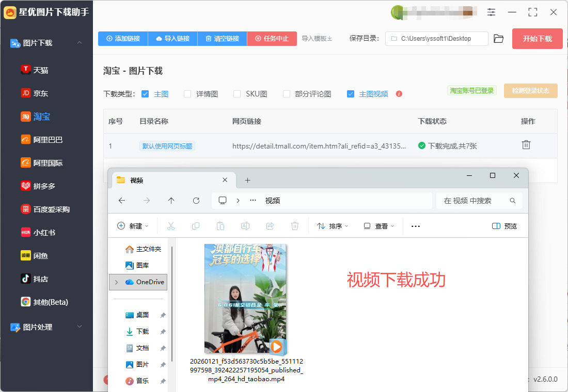
Task: Open 阿里国际 in the sidebar
Action: (42, 163)
